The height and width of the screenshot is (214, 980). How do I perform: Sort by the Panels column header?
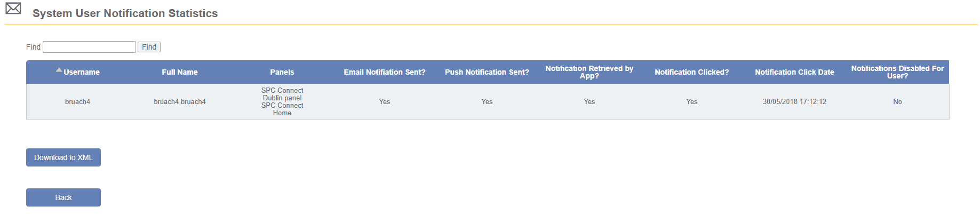point(282,72)
